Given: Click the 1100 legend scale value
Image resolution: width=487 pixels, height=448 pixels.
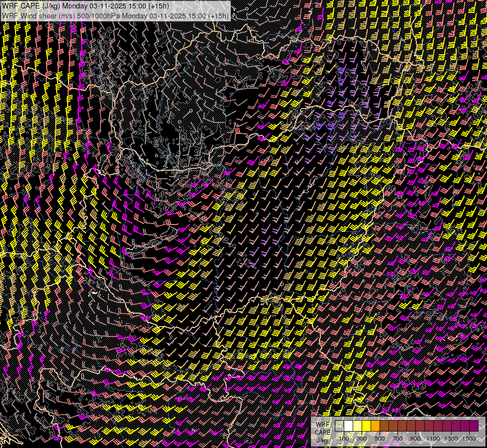Looking at the screenshot, I should (433, 439).
